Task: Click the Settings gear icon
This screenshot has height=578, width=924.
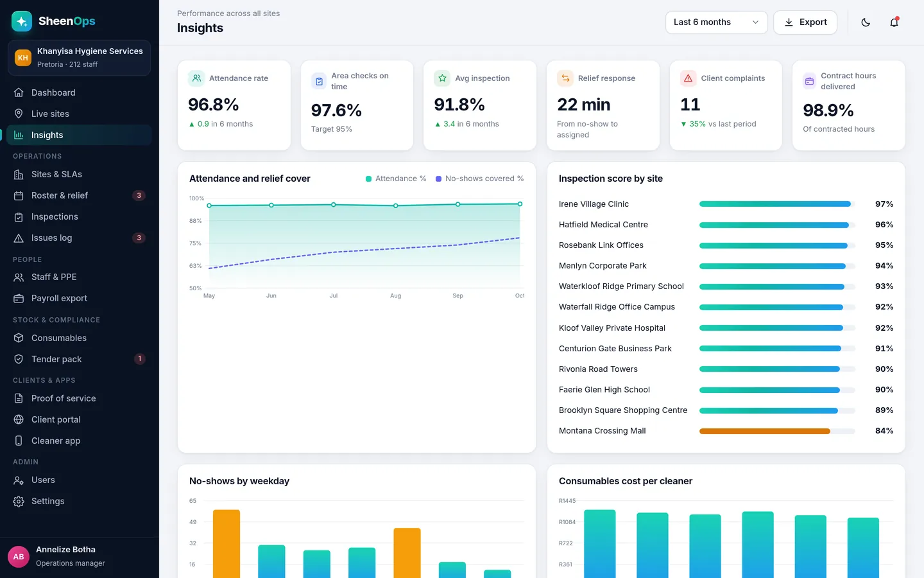Action: click(x=19, y=501)
